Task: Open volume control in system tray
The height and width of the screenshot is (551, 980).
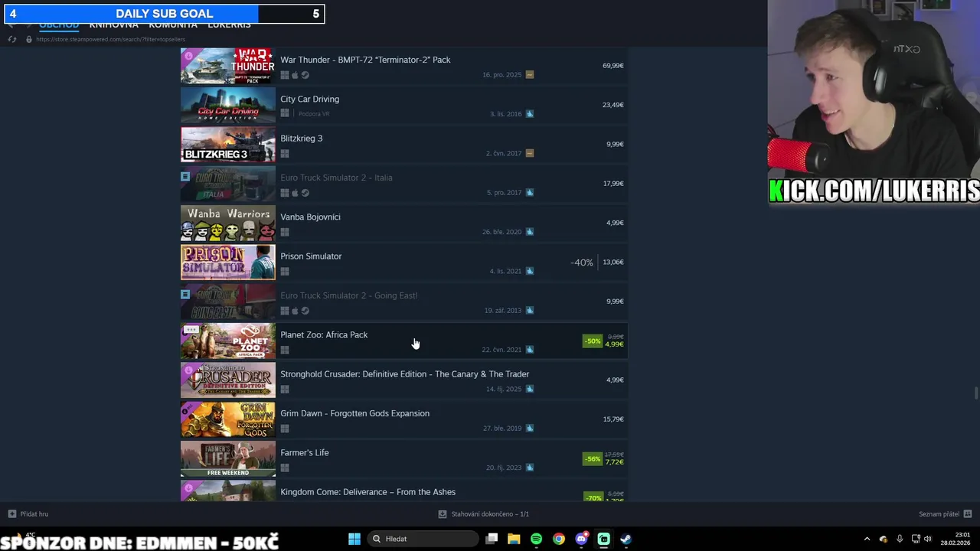Action: 928,539
